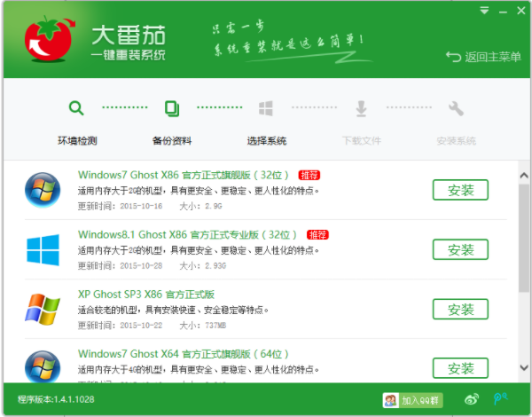Install Windows7 Ghost X64 64-bit system
532x417 pixels.
(x=459, y=367)
